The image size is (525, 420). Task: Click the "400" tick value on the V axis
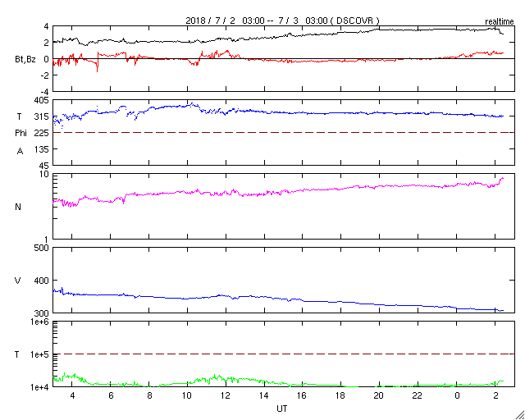(x=42, y=281)
